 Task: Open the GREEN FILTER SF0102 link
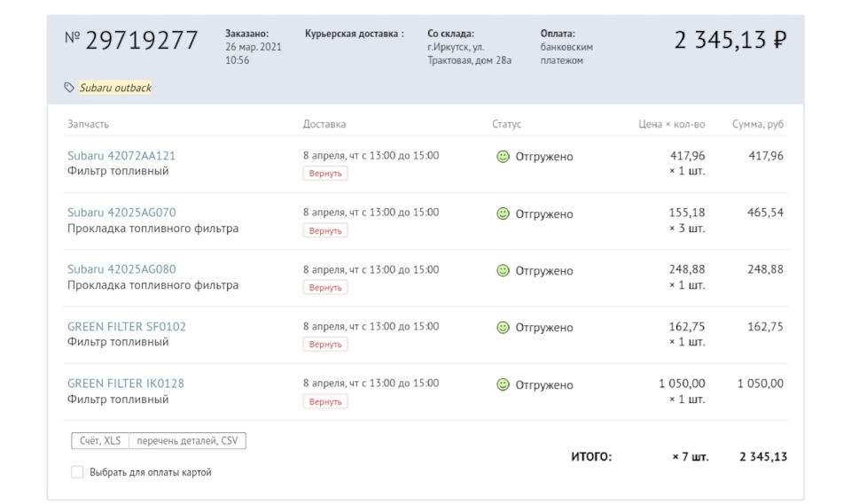127,326
